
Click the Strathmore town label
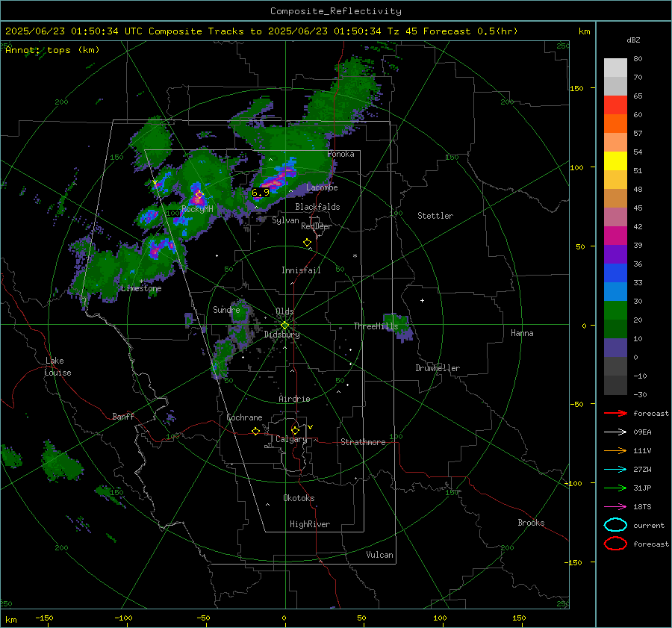pos(363,442)
